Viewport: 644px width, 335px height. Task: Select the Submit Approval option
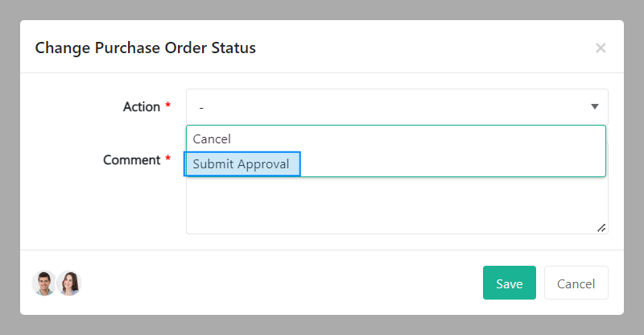point(242,164)
